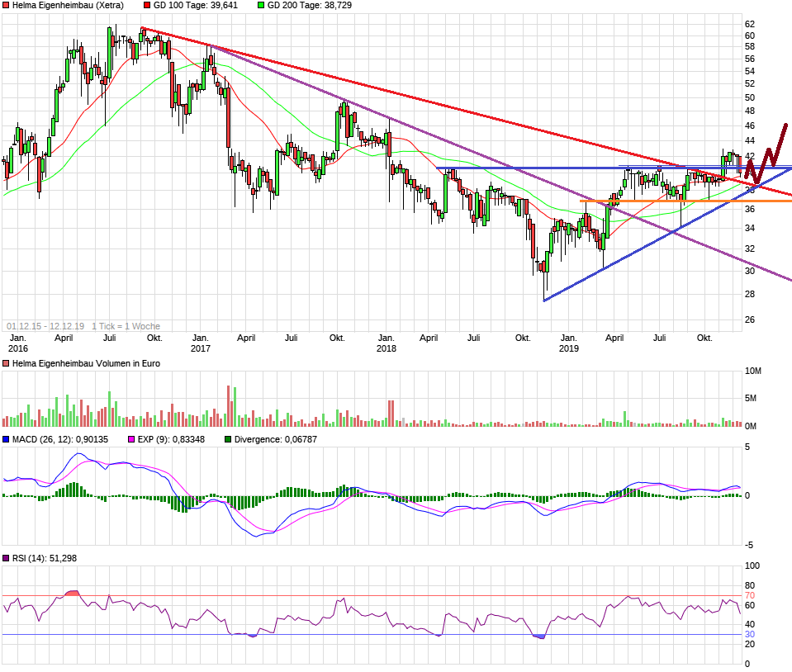Click the red swatch beside Helma Eigenheimbau (Xetra)
Image resolution: width=792 pixels, height=672 pixels.
pos(6,6)
